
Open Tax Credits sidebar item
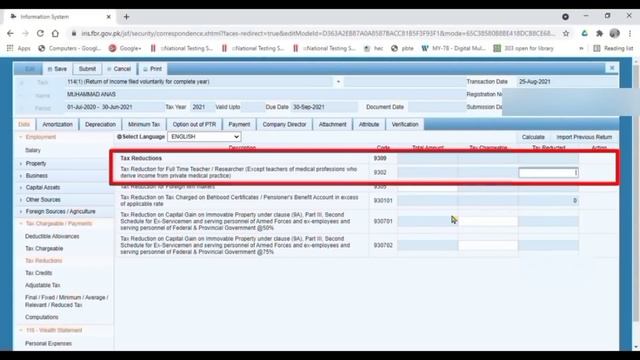39,273
